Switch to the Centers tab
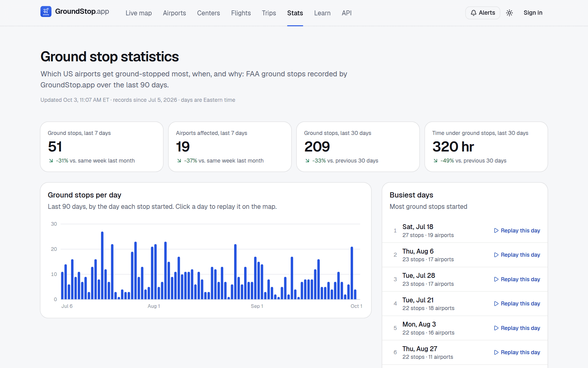The width and height of the screenshot is (588, 368). (x=209, y=13)
